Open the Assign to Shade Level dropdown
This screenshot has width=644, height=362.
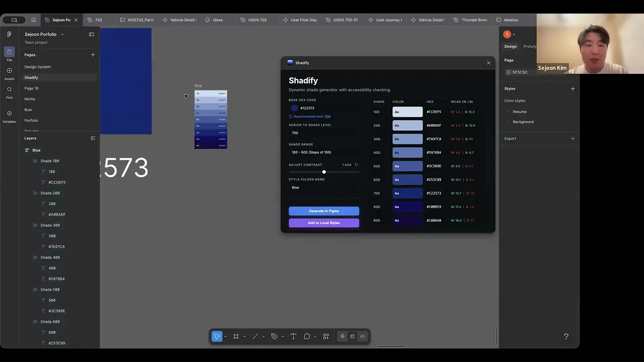[x=324, y=133]
